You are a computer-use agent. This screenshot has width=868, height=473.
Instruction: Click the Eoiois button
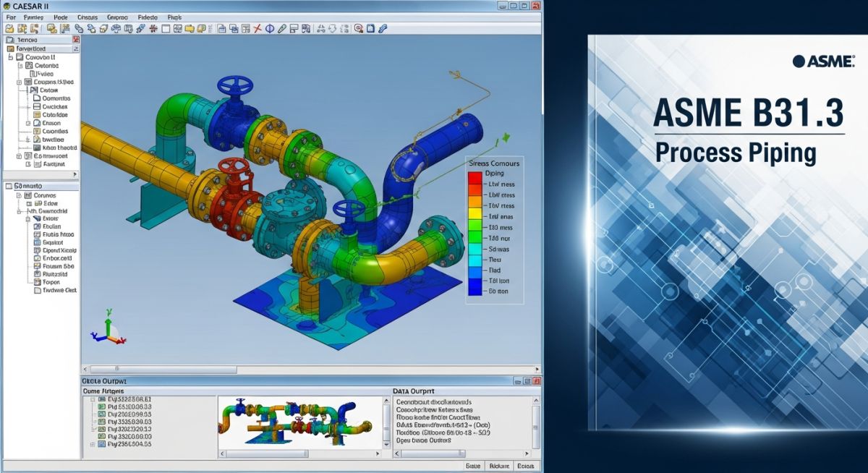click(x=526, y=466)
